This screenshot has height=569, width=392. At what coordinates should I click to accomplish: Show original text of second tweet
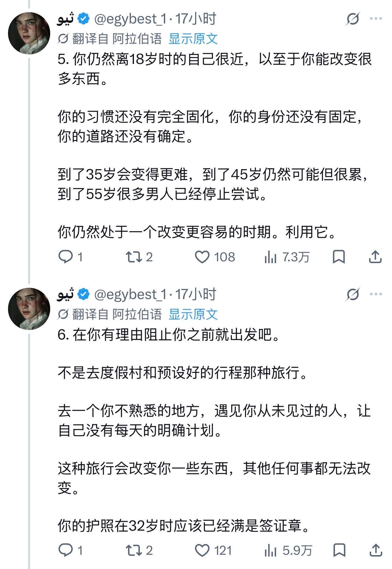pos(193,314)
